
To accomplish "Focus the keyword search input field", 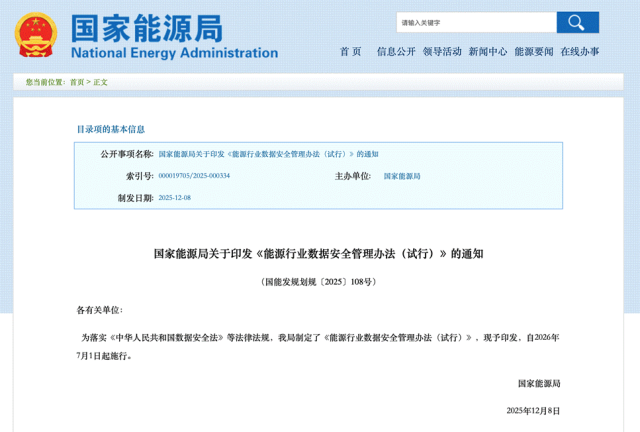I will [476, 22].
